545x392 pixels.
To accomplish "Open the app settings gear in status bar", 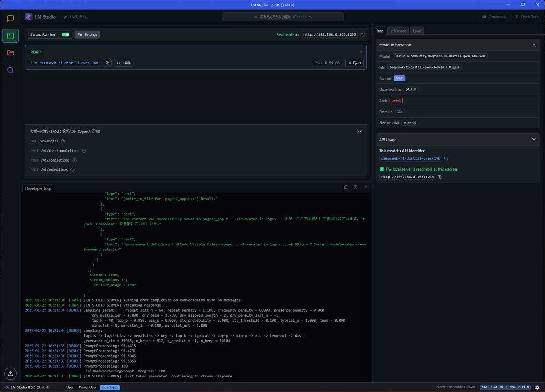I will point(537,387).
